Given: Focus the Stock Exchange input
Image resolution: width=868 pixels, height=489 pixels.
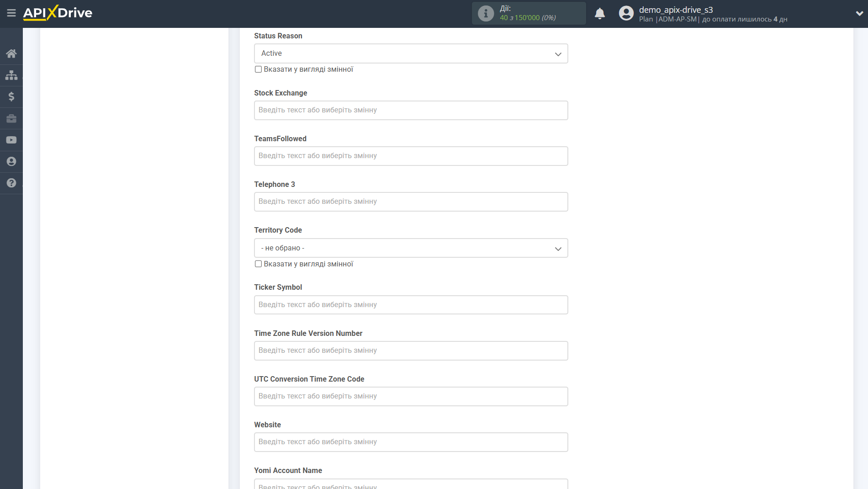Looking at the screenshot, I should coord(411,110).
